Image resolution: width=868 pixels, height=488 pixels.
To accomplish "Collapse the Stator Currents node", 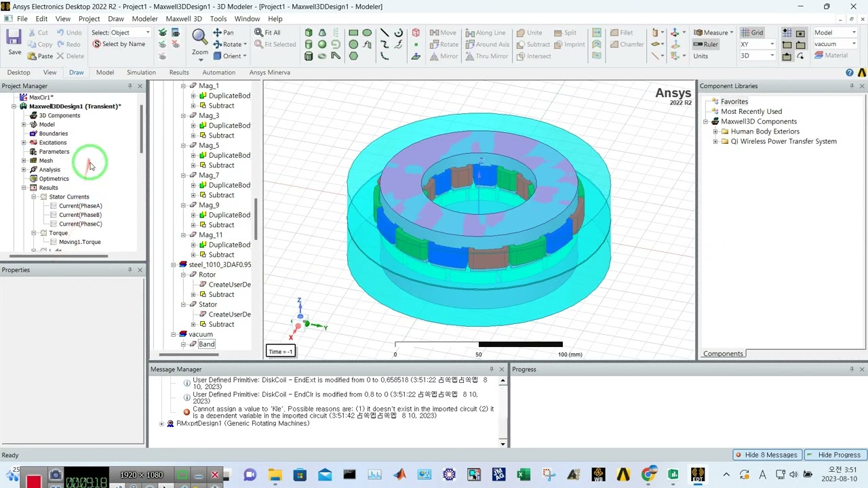I will pyautogui.click(x=34, y=197).
